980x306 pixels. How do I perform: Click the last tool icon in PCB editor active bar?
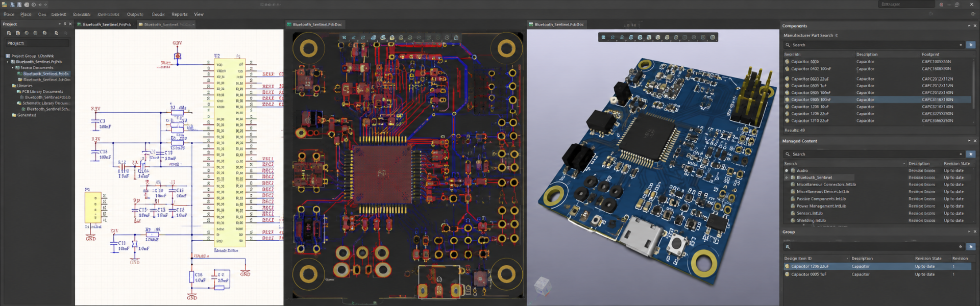[456, 37]
